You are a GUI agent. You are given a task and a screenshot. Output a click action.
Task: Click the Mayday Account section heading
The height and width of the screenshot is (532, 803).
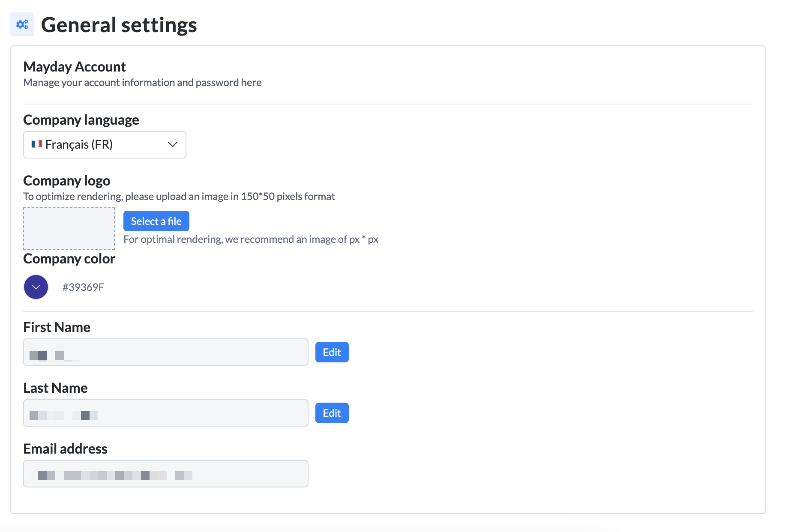pyautogui.click(x=75, y=67)
